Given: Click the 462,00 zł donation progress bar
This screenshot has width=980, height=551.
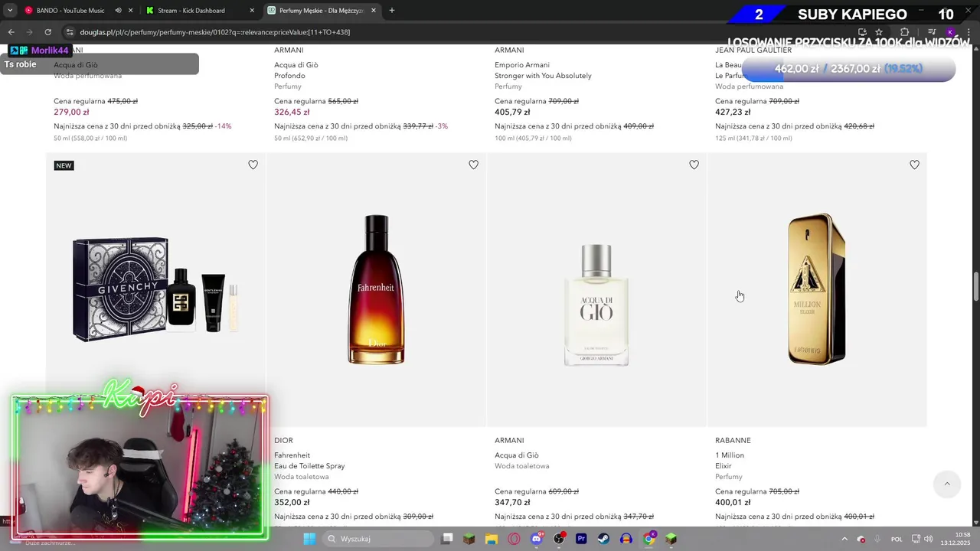Looking at the screenshot, I should click(x=848, y=69).
